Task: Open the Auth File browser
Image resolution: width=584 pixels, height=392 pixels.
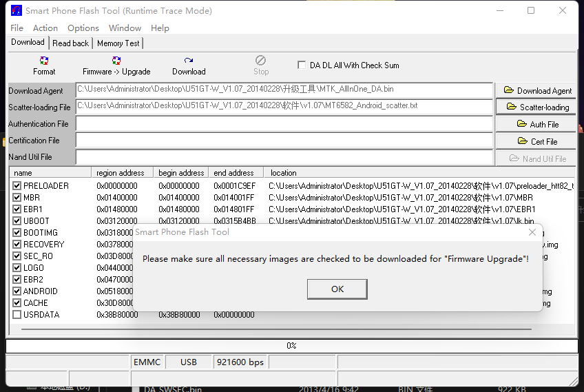Action: point(536,124)
